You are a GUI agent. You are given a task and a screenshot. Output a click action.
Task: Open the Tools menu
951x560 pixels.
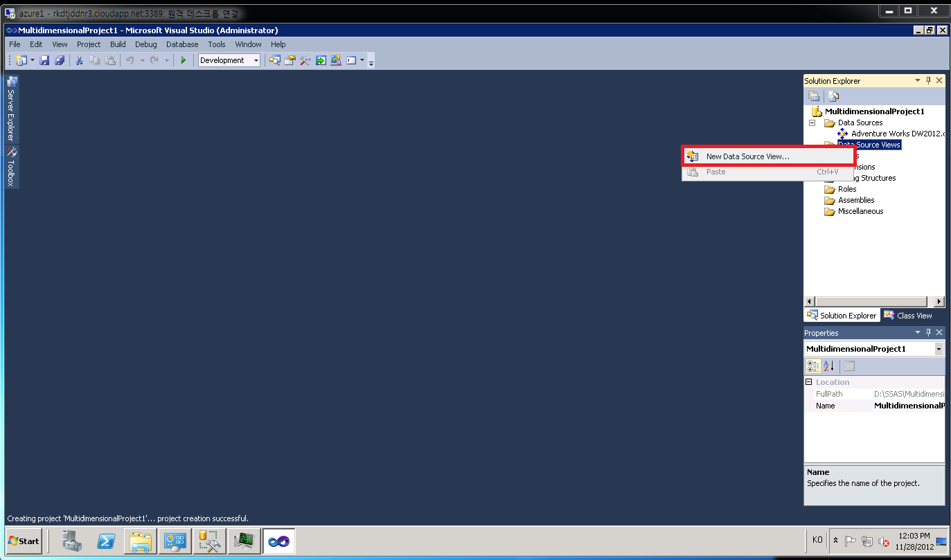[217, 44]
